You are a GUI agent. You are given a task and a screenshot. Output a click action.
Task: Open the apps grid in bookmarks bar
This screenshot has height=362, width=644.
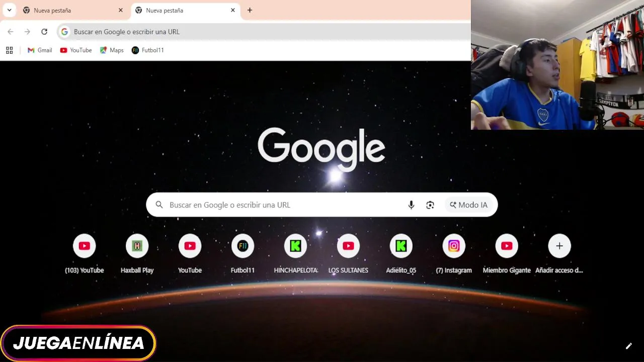[x=9, y=50]
